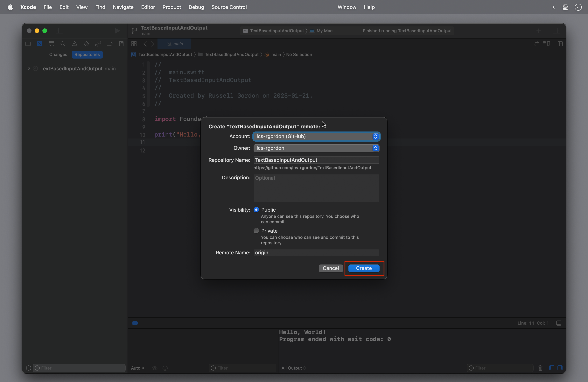Image resolution: width=588 pixels, height=382 pixels.
Task: Click the Repository Name text field
Action: pyautogui.click(x=316, y=160)
